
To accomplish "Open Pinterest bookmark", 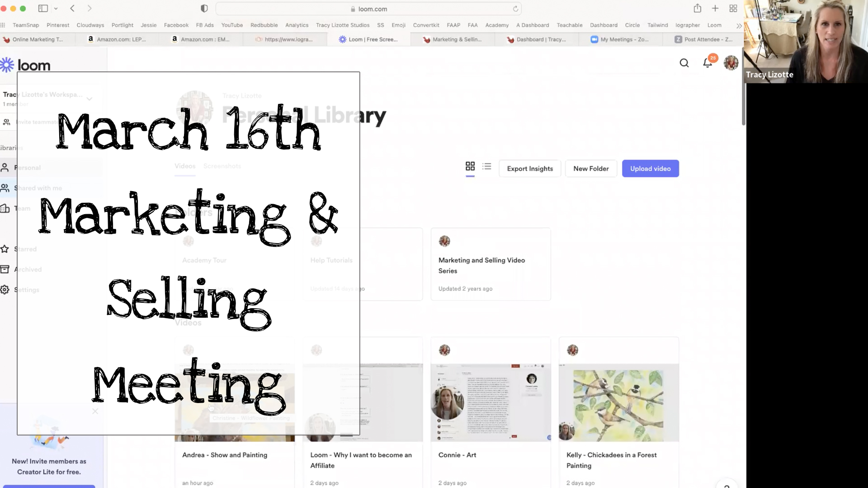I will point(58,25).
